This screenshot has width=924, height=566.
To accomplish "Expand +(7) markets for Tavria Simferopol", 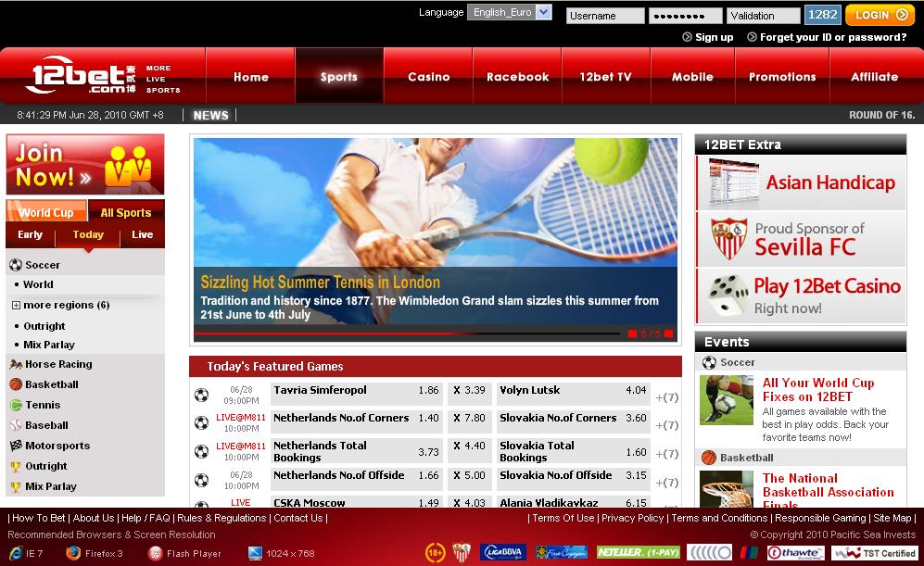I will click(667, 397).
